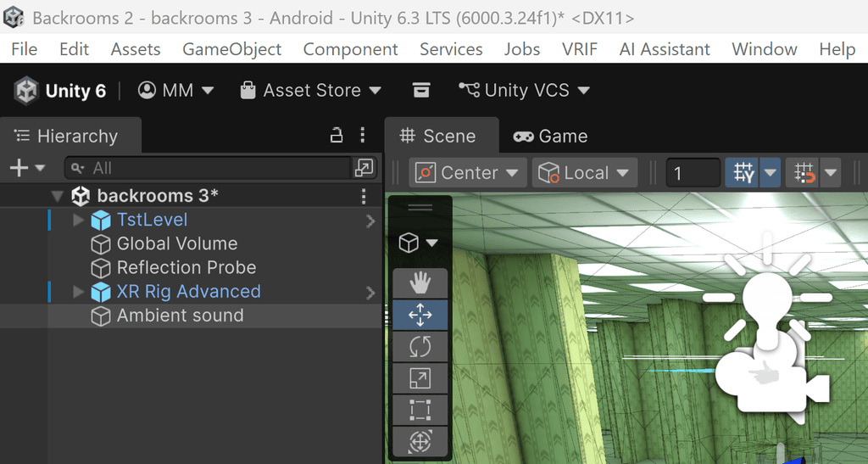Open the Assets menu
868x464 pixels.
tap(136, 49)
